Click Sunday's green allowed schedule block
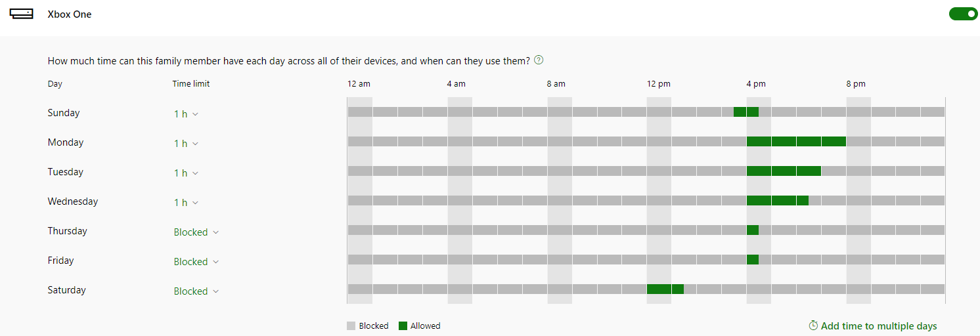980x336 pixels. coord(746,112)
